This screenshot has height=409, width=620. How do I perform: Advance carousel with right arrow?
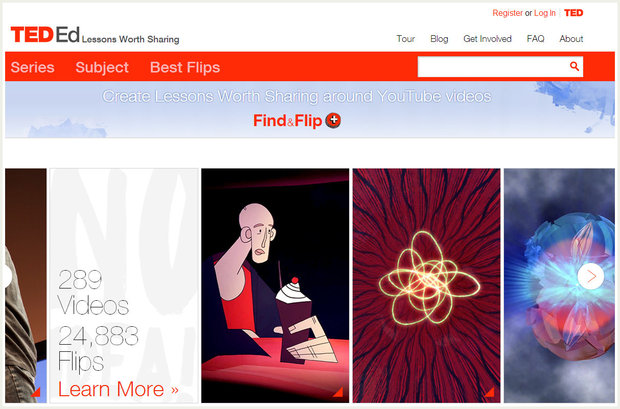point(591,276)
